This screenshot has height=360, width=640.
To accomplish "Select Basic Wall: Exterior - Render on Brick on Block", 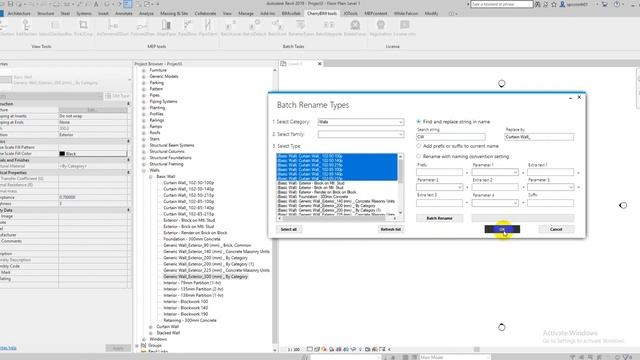I will [317, 192].
